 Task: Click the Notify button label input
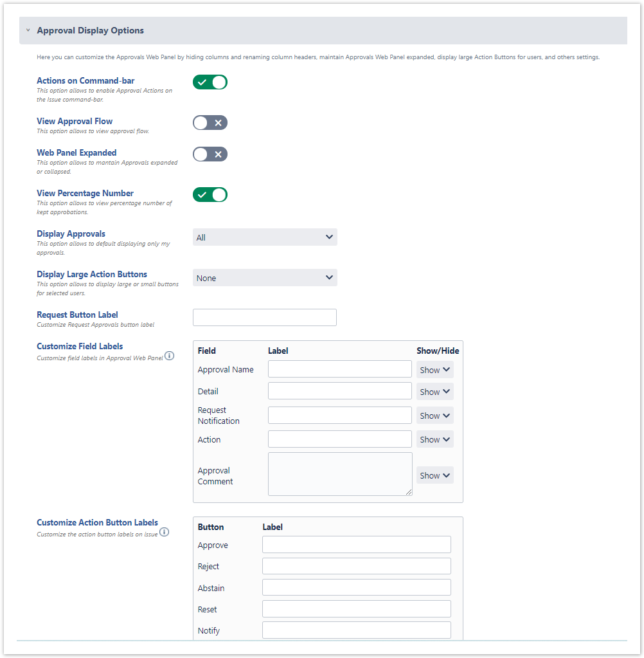click(x=357, y=630)
